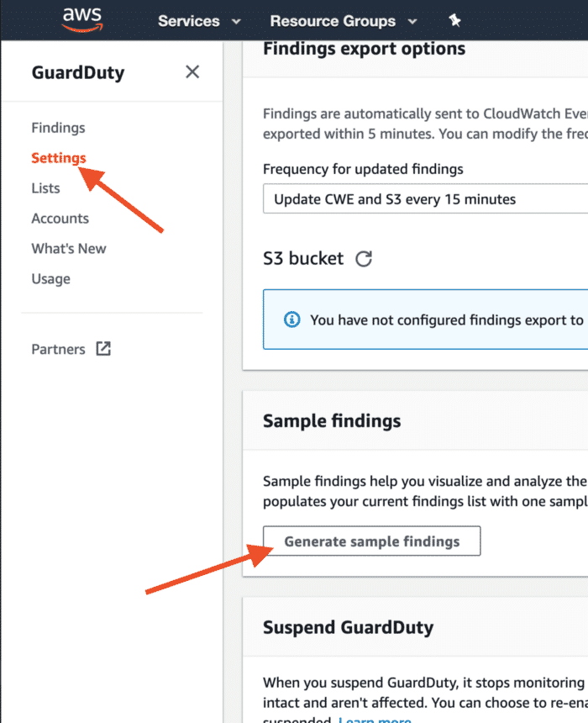
Task: Open the What's New page
Action: pyautogui.click(x=69, y=248)
